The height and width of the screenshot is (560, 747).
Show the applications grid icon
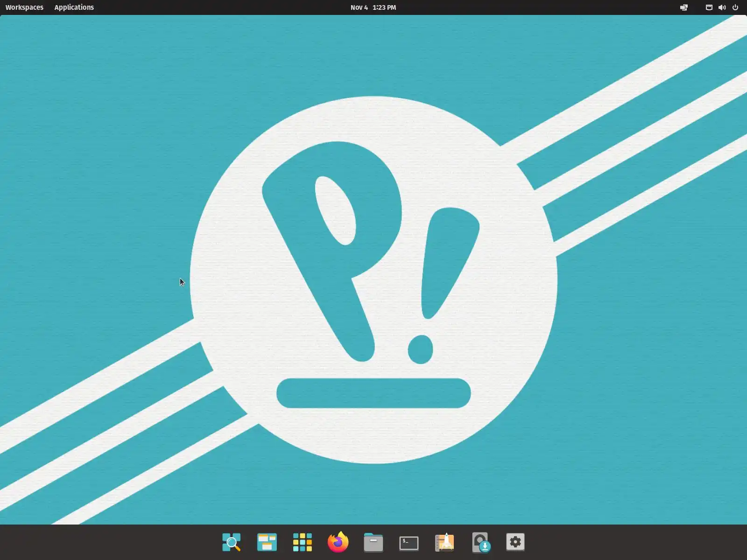(303, 542)
